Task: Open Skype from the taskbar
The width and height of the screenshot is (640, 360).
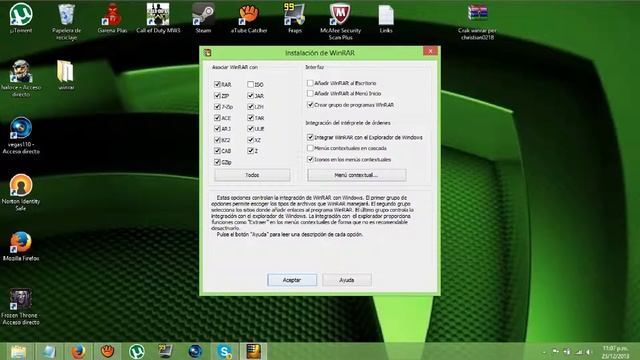Action: 224,351
